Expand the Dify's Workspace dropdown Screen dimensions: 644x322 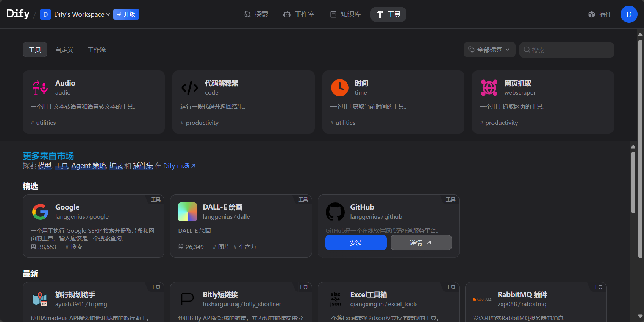(82, 14)
